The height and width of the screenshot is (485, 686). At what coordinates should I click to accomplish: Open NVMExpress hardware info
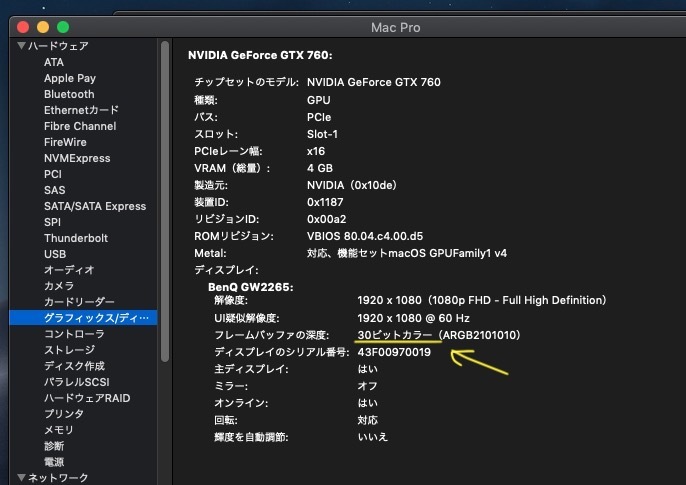(x=77, y=158)
